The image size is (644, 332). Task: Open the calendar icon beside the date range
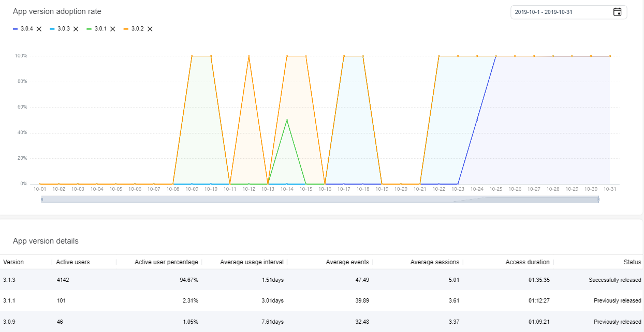(x=617, y=11)
